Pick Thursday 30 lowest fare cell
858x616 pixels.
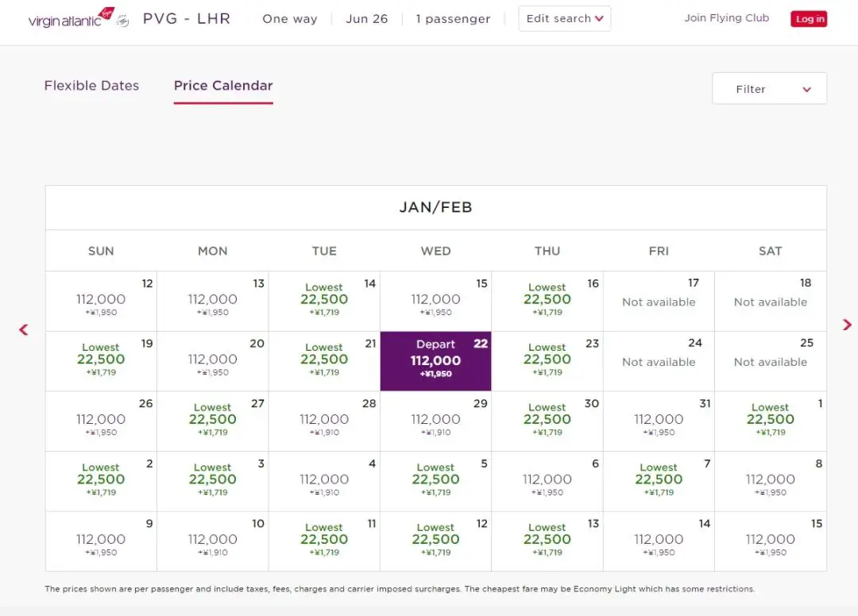coord(547,421)
